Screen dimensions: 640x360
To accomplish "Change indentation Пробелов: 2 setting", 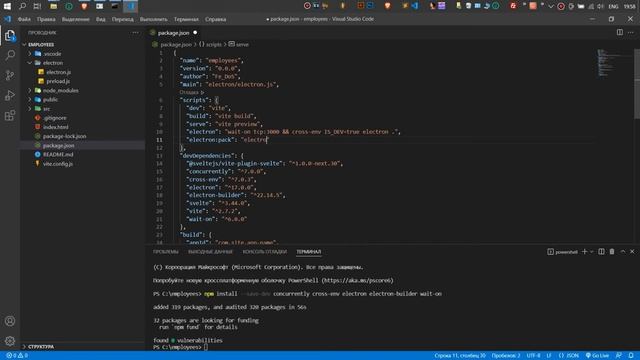I will [x=506, y=356].
